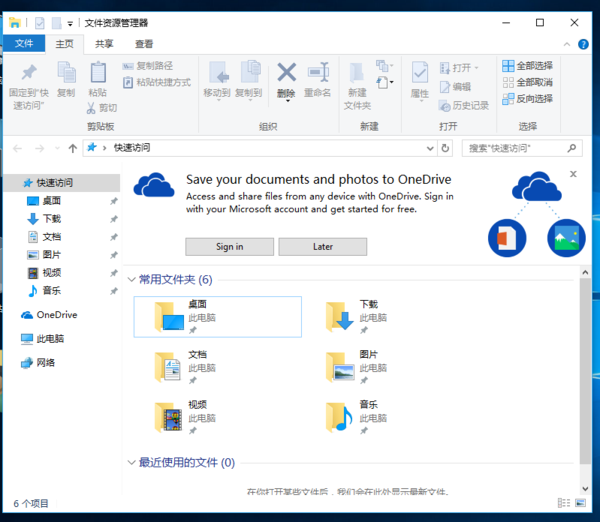Select Music (音乐) in the navigation pane
Viewport: 600px width, 522px height.
pos(62,290)
